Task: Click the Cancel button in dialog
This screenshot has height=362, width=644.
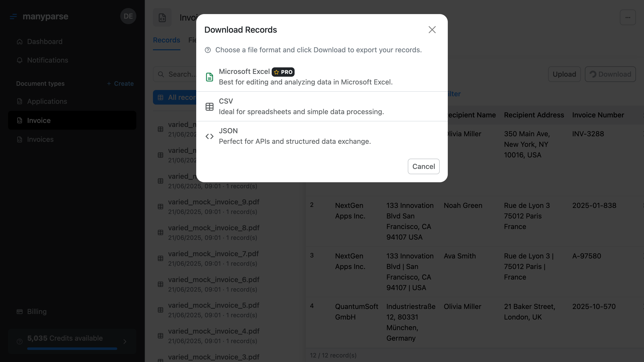Action: (x=424, y=166)
